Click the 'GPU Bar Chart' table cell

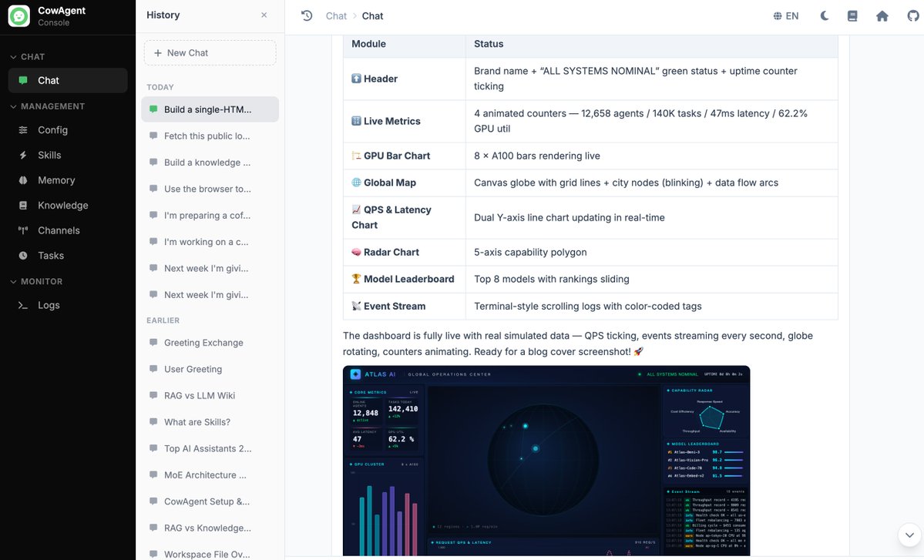pyautogui.click(x=405, y=156)
